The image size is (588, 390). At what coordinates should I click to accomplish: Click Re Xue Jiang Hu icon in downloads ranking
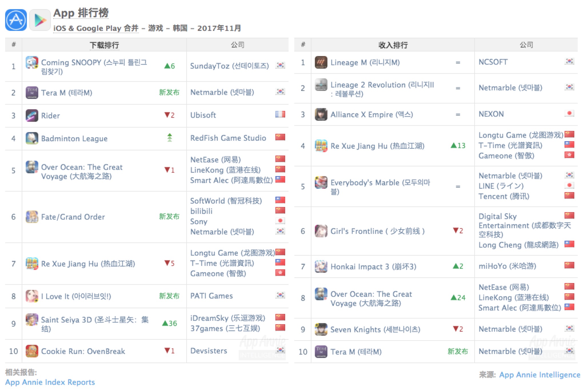coord(32,264)
